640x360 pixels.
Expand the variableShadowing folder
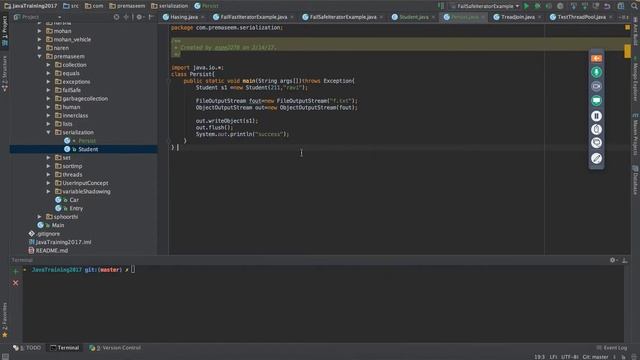49,191
